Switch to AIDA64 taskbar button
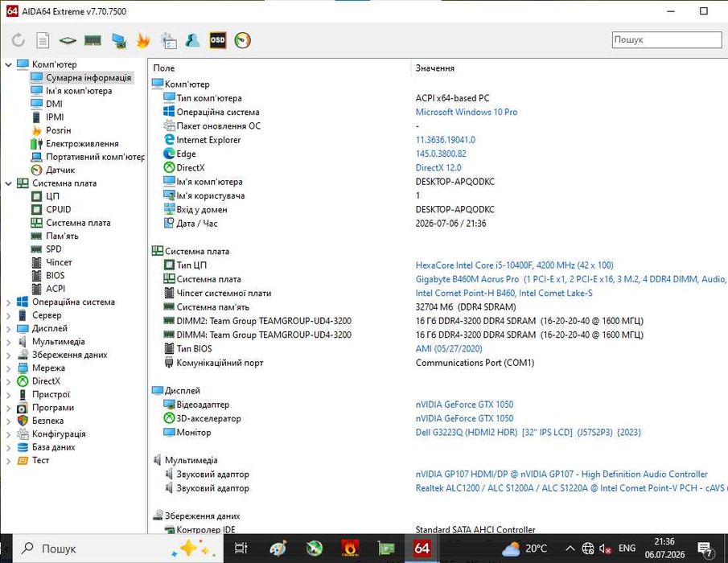728x563 pixels. (x=422, y=549)
